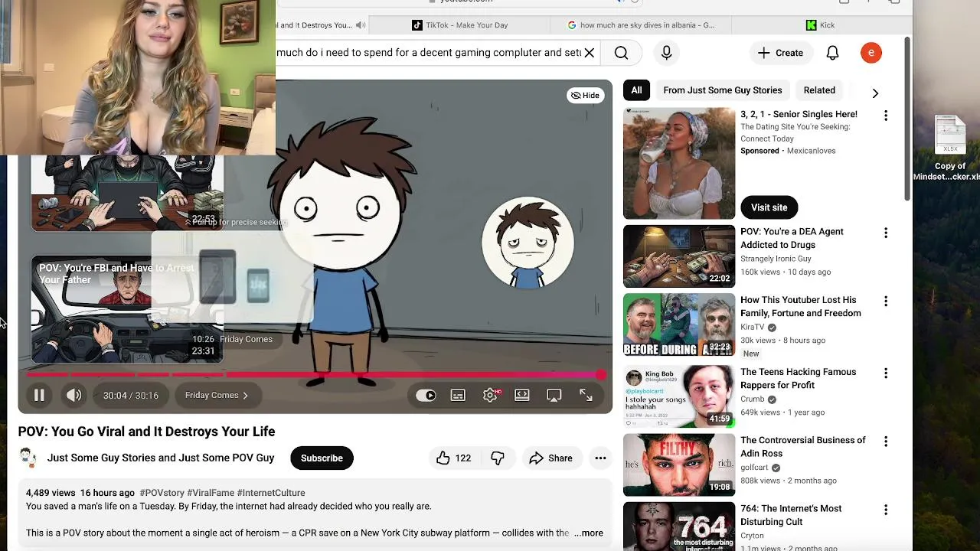
Task: Open the Before During After thumbnail
Action: [x=679, y=324]
